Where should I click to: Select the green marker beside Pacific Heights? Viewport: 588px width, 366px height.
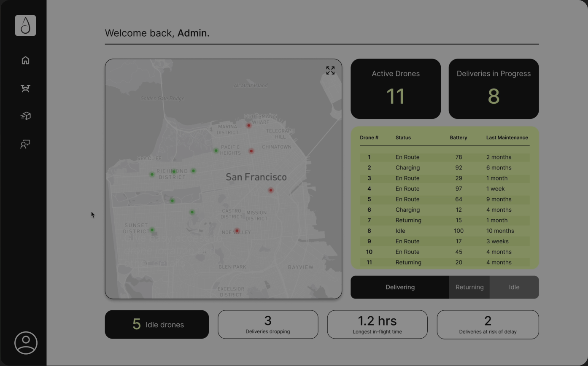point(216,151)
